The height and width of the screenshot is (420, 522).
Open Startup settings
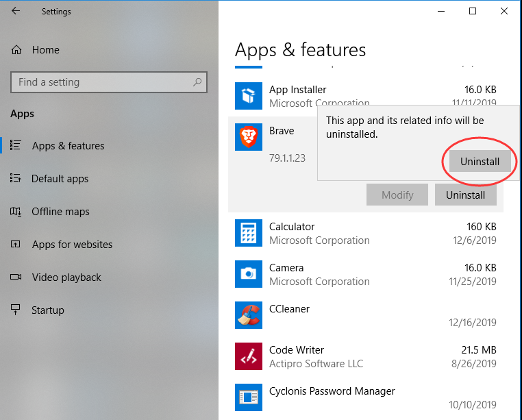coord(48,310)
